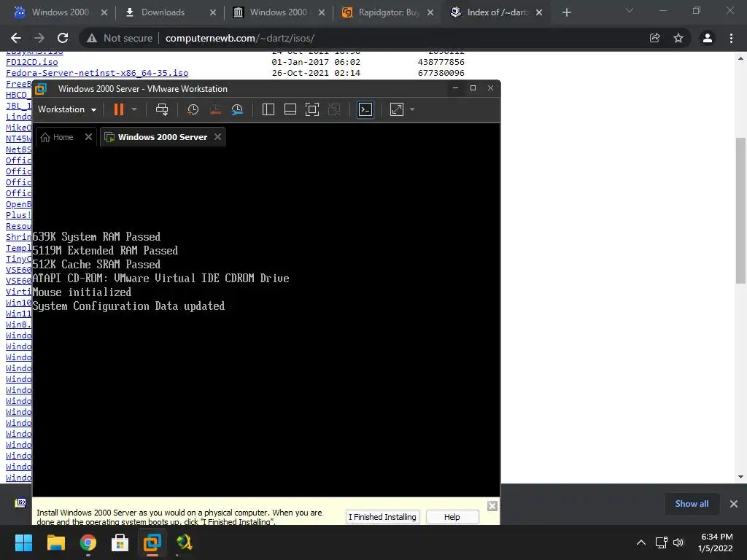Open the Chrome profile menu
Viewport: 747px width, 560px height.
point(708,38)
